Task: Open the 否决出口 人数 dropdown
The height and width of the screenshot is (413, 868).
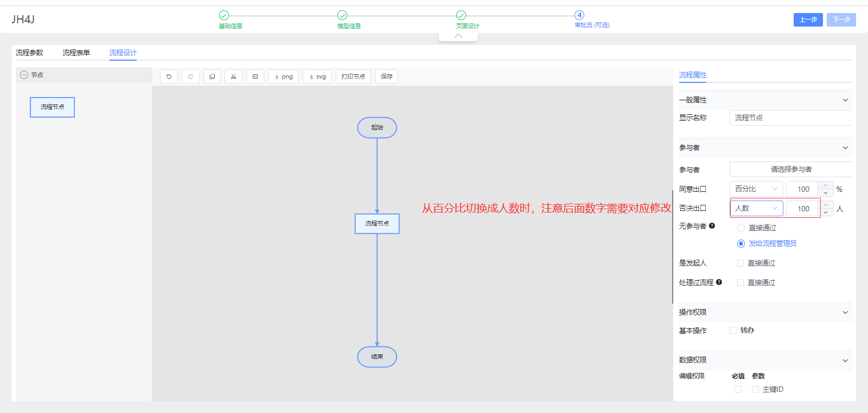Action: pos(756,208)
